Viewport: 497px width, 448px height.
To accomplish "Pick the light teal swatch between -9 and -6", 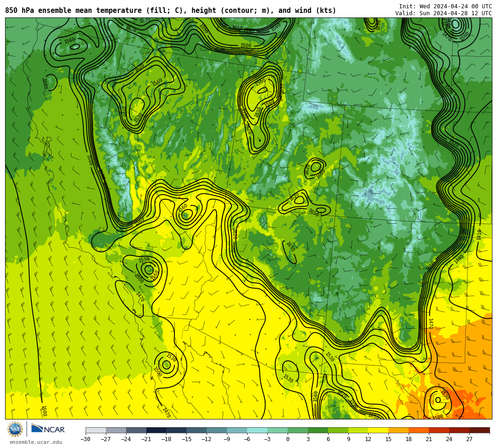I will (x=237, y=430).
